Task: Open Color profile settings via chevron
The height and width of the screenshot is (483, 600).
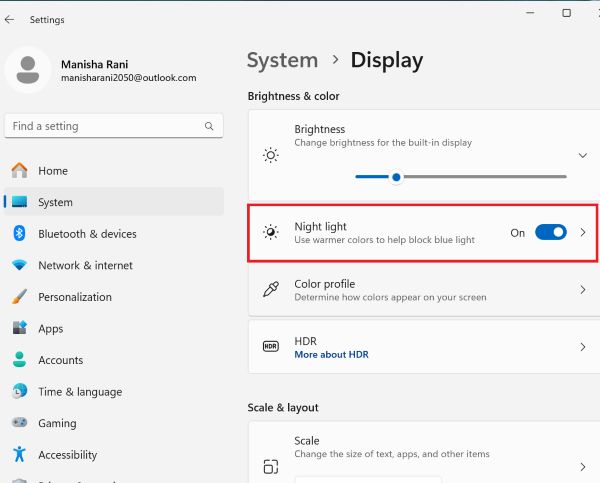Action: click(x=583, y=290)
